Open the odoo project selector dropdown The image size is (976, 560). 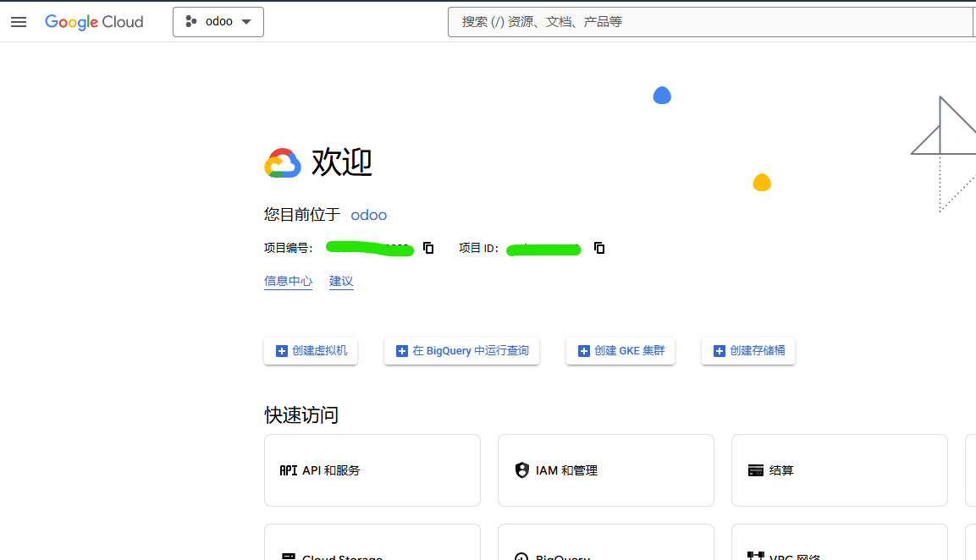click(x=218, y=22)
